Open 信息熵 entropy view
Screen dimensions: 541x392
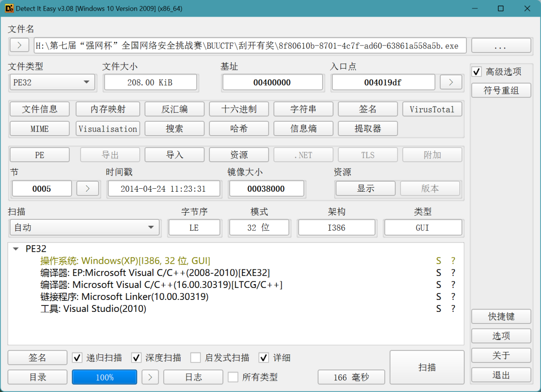[x=303, y=129]
